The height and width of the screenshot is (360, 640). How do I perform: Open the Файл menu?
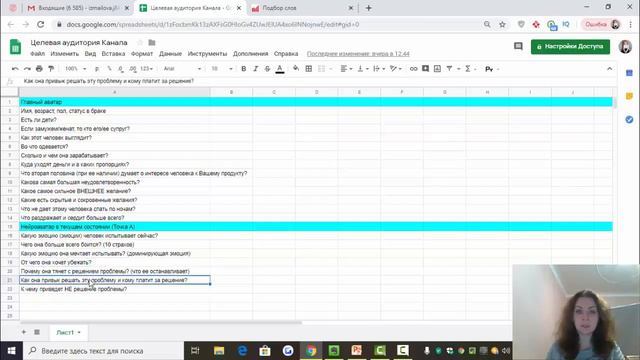38,53
